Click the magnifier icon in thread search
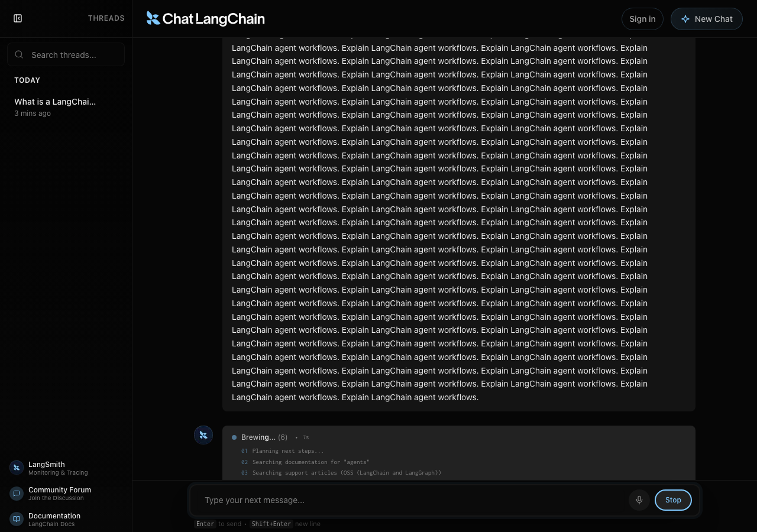 pyautogui.click(x=19, y=54)
